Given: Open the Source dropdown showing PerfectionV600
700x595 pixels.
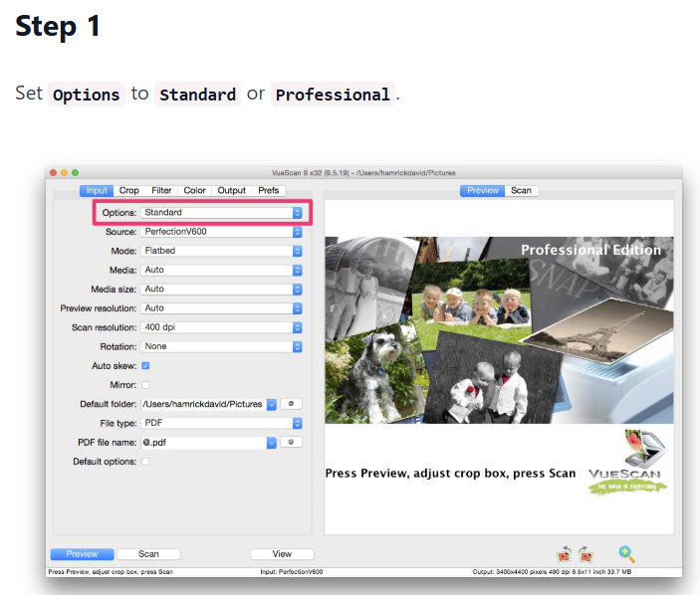Looking at the screenshot, I should (221, 232).
